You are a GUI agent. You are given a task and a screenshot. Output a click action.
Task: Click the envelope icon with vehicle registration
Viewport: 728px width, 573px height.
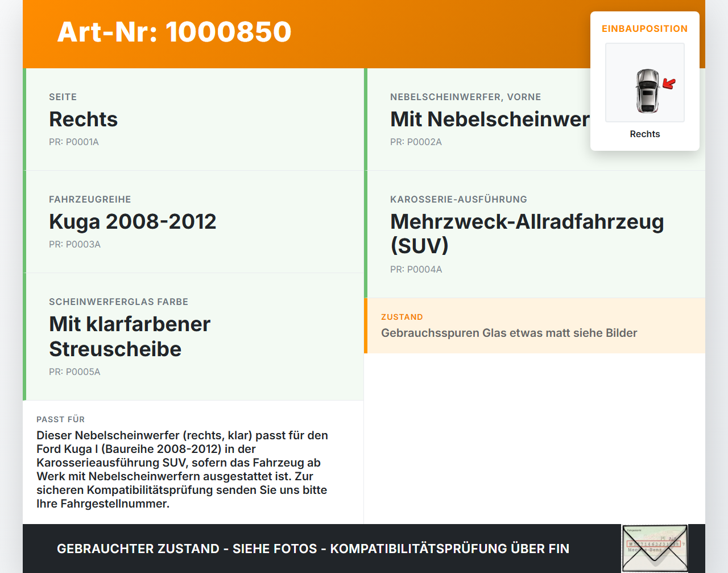click(x=655, y=547)
